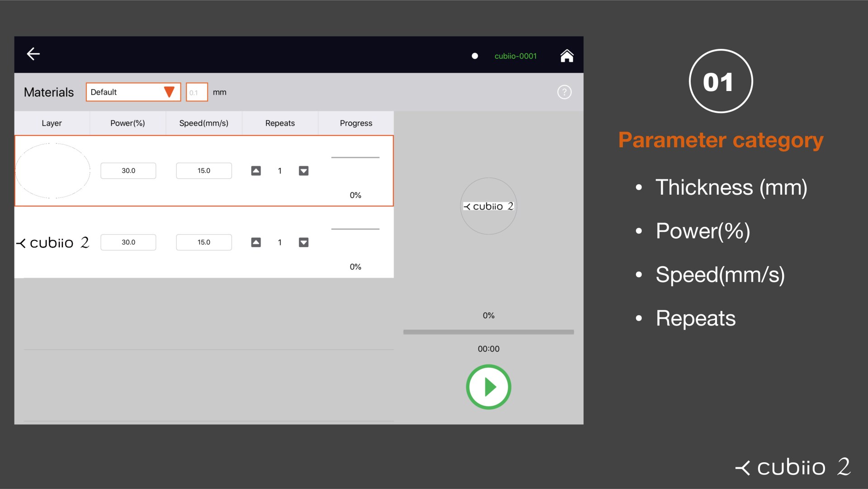
Task: Click the help question mark icon
Action: [564, 92]
